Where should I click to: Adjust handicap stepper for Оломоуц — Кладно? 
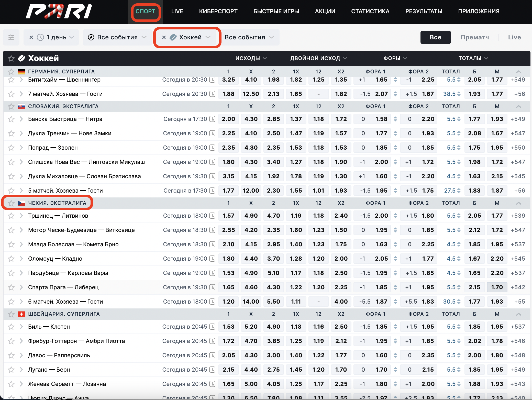tap(395, 259)
